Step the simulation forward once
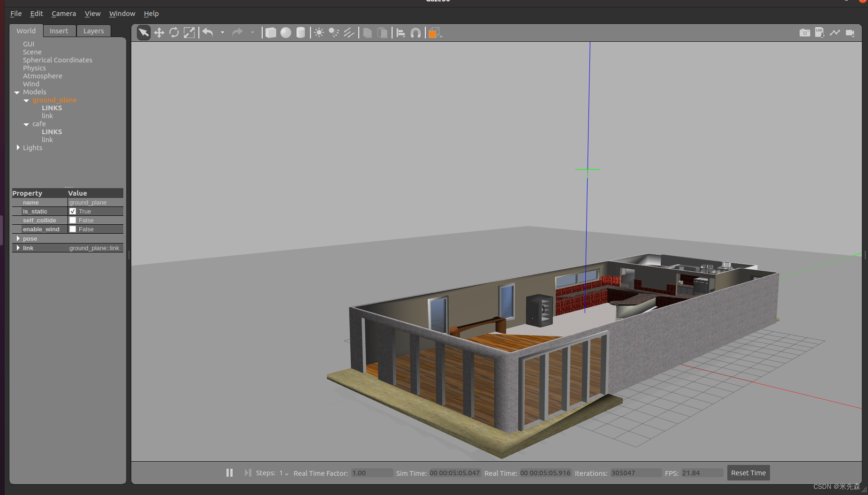 pyautogui.click(x=248, y=472)
